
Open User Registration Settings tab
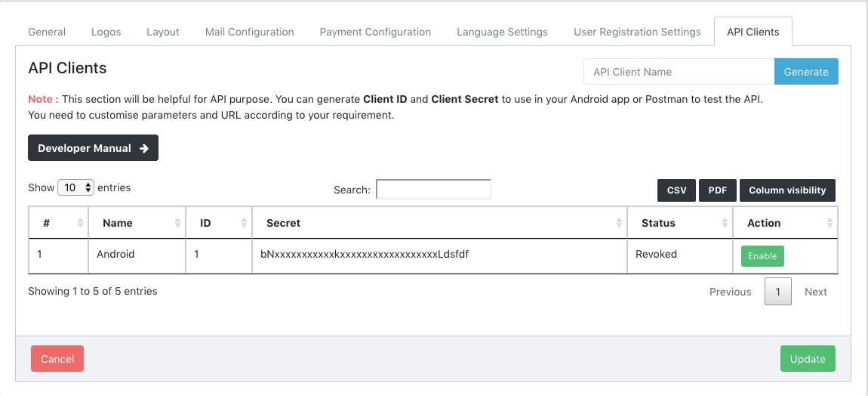click(637, 32)
